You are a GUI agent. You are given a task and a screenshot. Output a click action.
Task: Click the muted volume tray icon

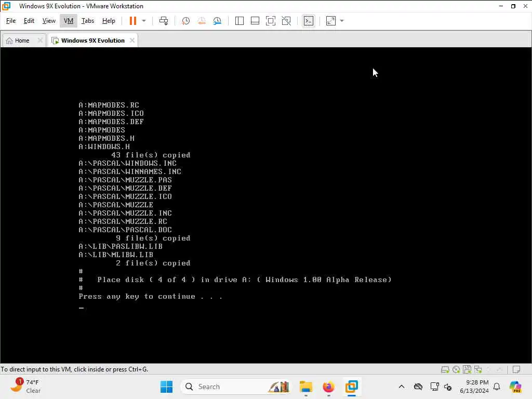pyautogui.click(x=447, y=387)
